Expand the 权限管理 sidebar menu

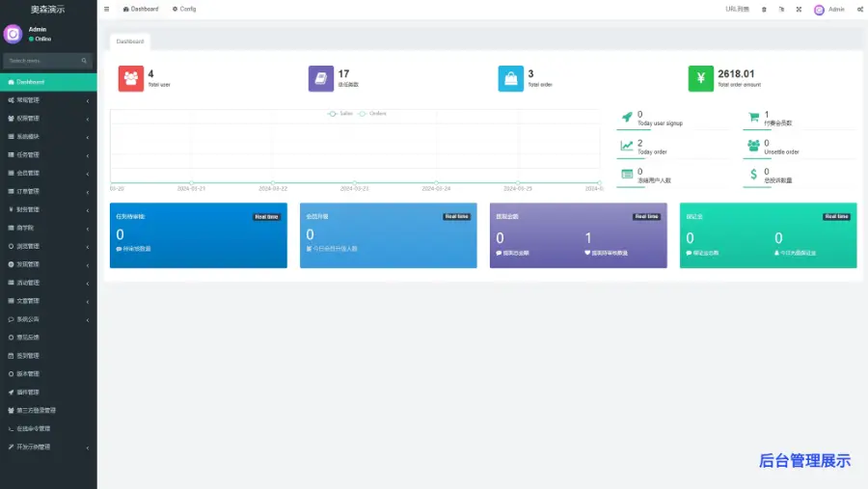click(x=48, y=119)
